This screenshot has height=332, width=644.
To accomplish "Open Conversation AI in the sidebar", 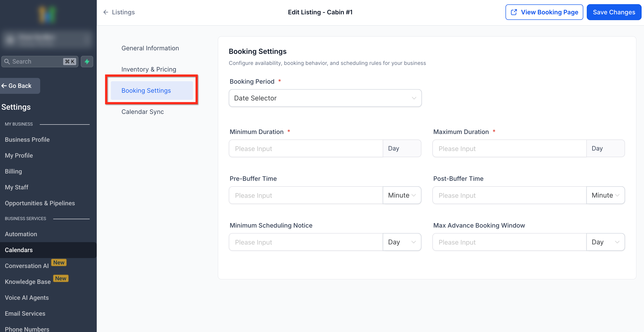I will point(27,266).
